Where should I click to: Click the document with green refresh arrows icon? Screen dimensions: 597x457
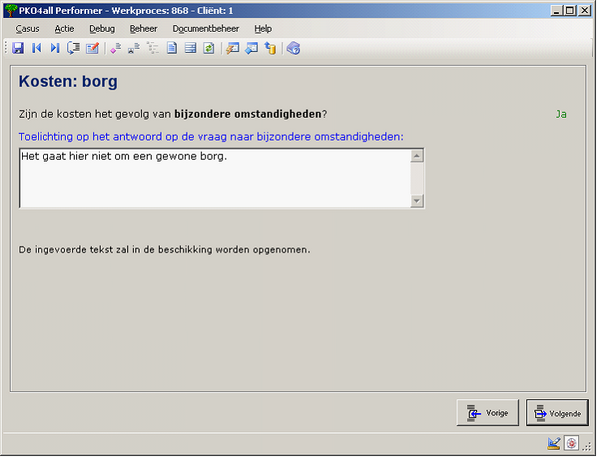209,48
